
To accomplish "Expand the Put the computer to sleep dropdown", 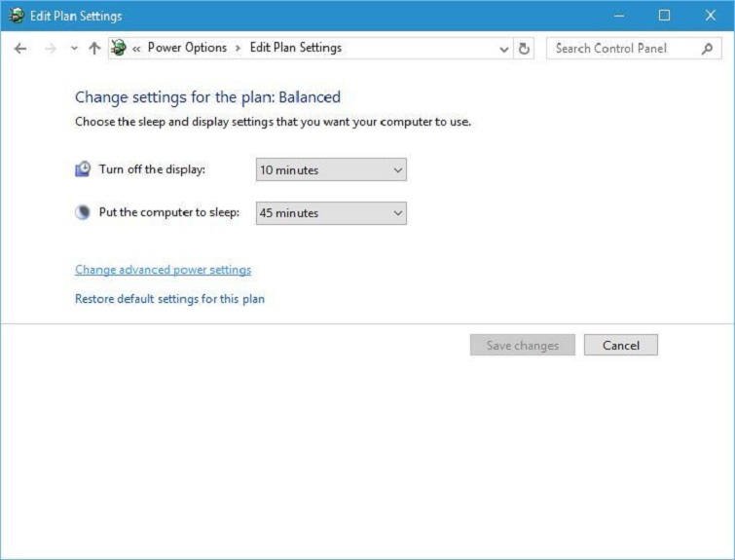I will pyautogui.click(x=331, y=213).
